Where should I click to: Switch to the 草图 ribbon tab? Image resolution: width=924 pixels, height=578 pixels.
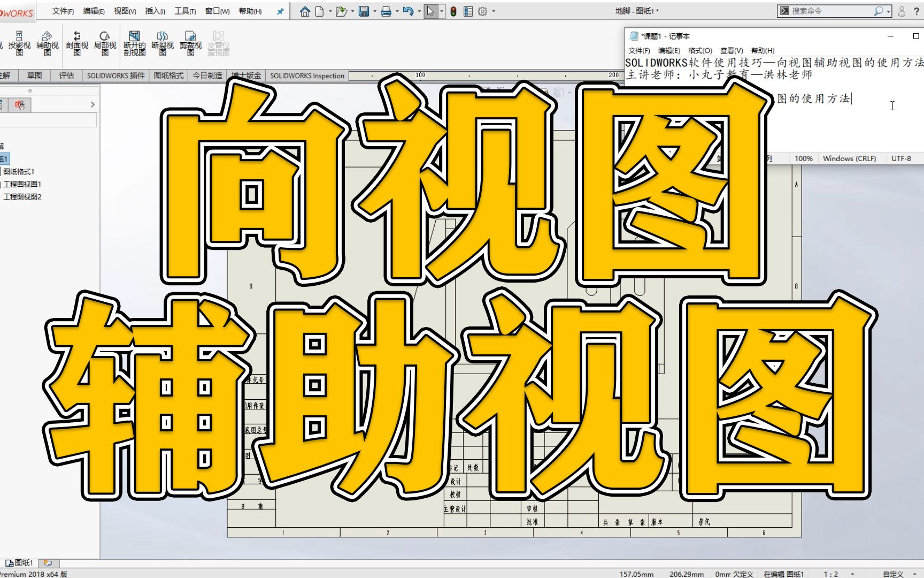pos(34,75)
